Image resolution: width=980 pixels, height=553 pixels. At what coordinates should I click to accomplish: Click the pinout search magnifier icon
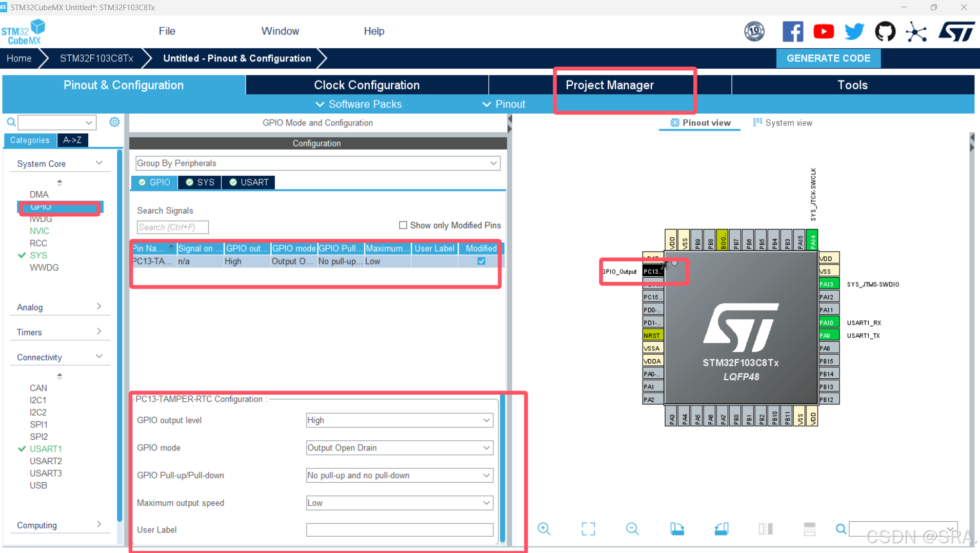point(841,528)
